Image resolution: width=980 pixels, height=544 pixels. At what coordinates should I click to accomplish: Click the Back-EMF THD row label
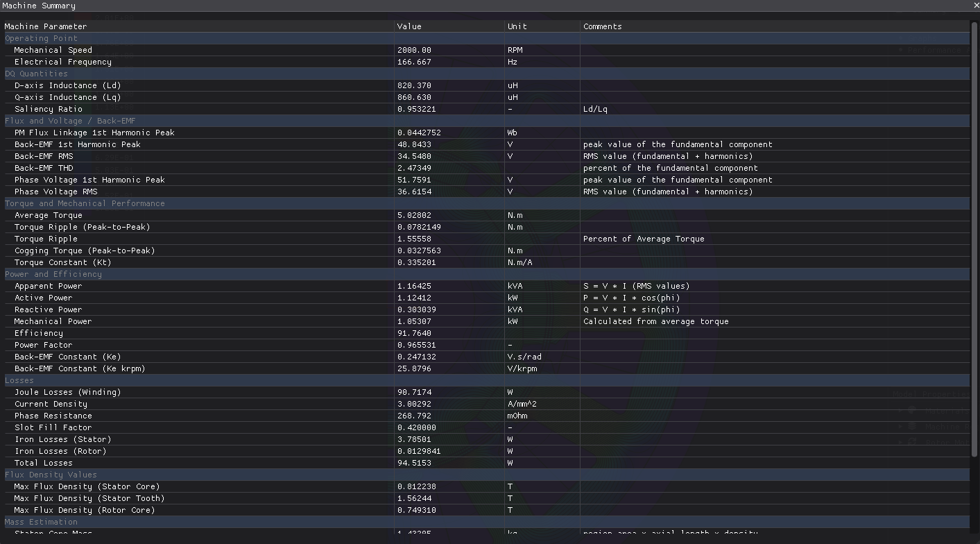[x=43, y=168]
